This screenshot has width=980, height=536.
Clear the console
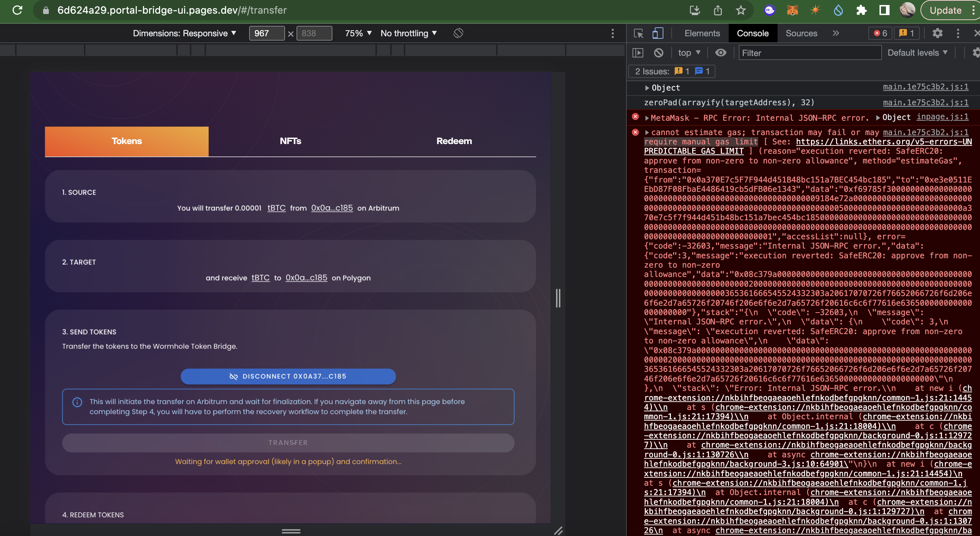point(659,52)
